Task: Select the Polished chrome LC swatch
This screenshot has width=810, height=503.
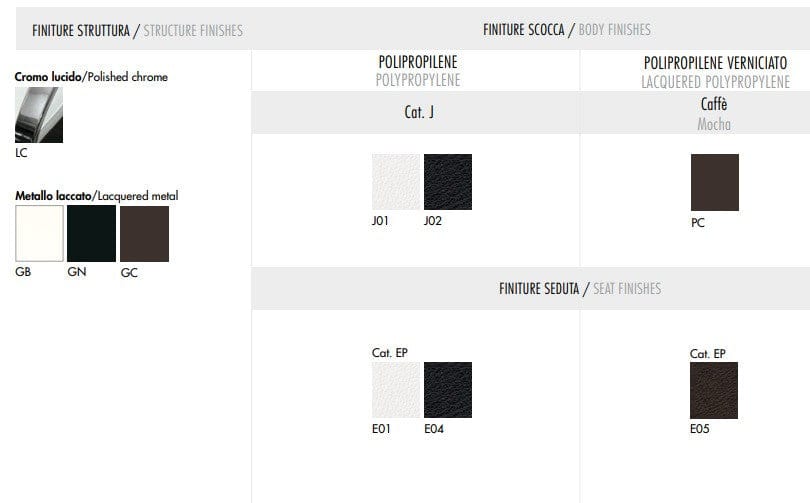Action: click(38, 115)
